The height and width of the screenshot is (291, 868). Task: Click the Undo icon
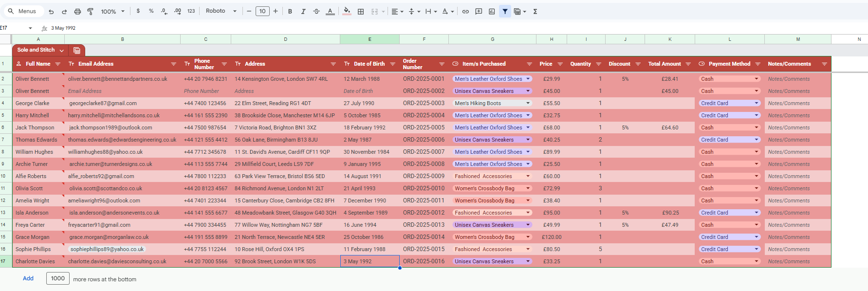pos(51,11)
